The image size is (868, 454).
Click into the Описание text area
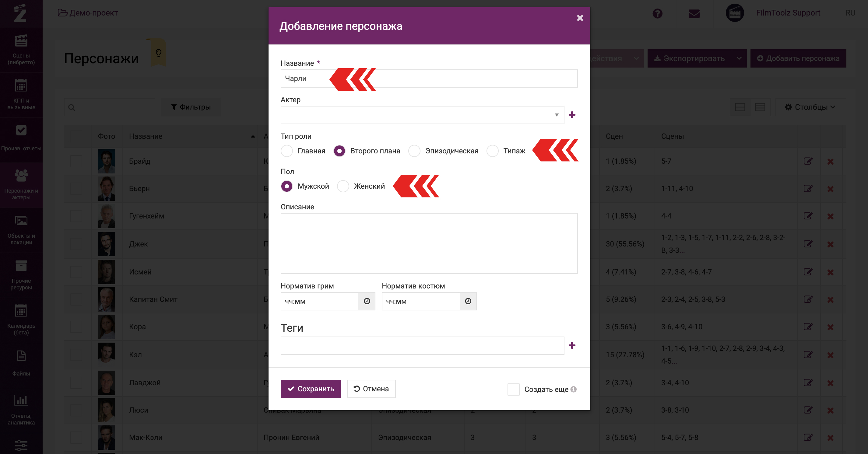429,243
